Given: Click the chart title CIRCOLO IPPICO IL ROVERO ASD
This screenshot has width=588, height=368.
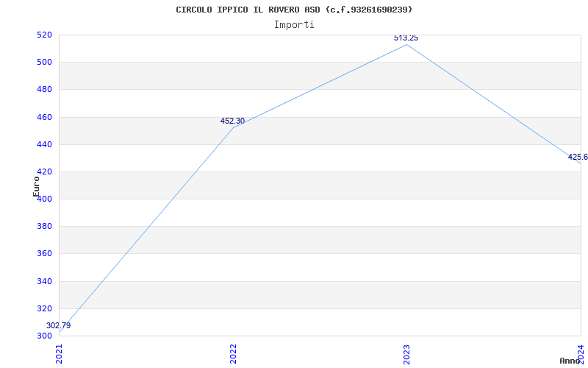Looking at the screenshot, I should pos(294,10).
